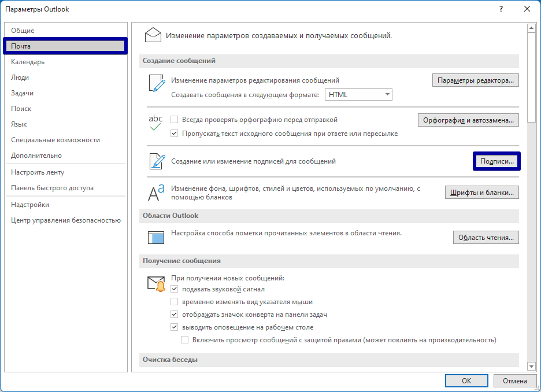The image size is (541, 392).
Task: Open Специальные возможности category
Action: tap(65, 140)
